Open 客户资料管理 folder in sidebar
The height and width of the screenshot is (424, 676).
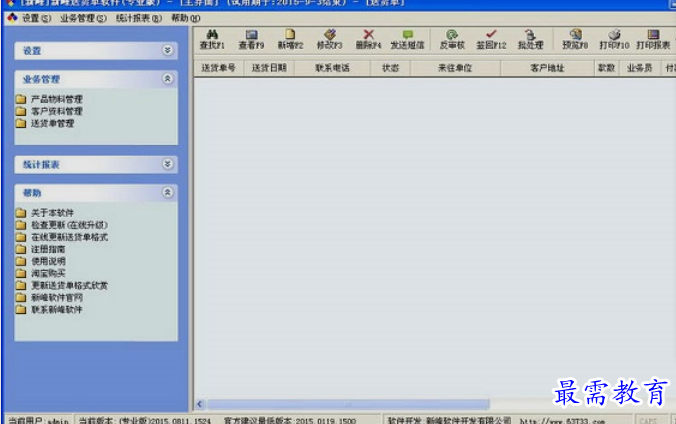coord(49,111)
